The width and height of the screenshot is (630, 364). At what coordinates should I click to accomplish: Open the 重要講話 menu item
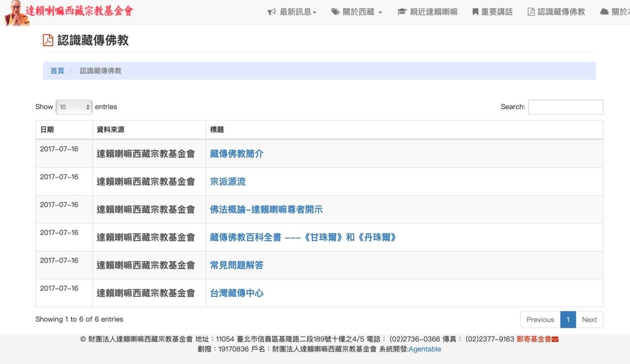496,12
